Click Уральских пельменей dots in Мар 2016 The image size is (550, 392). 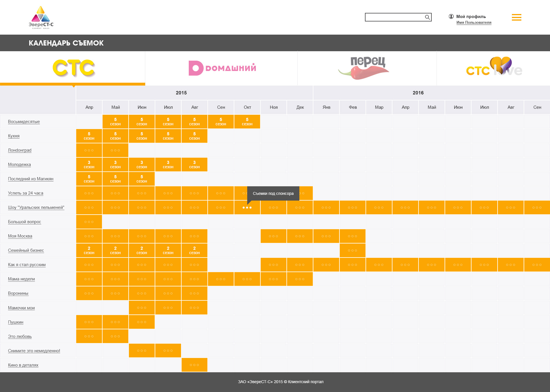click(379, 207)
